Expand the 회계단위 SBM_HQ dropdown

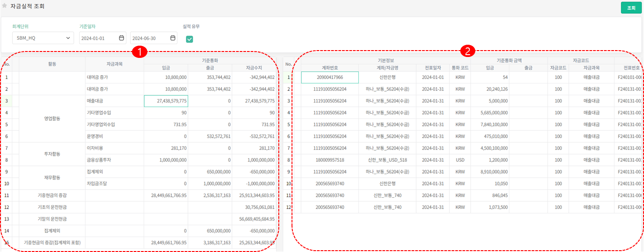[43, 38]
